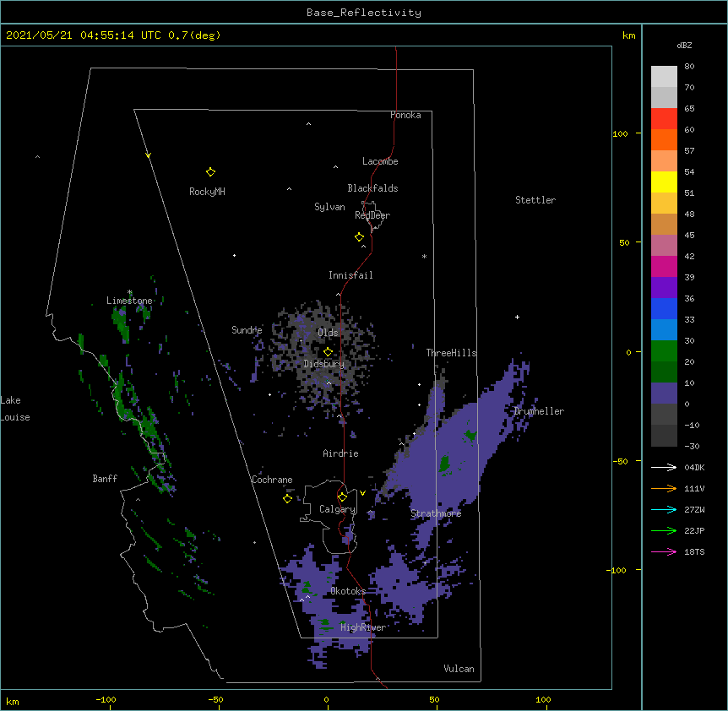Select the Vulcan label

point(459,669)
